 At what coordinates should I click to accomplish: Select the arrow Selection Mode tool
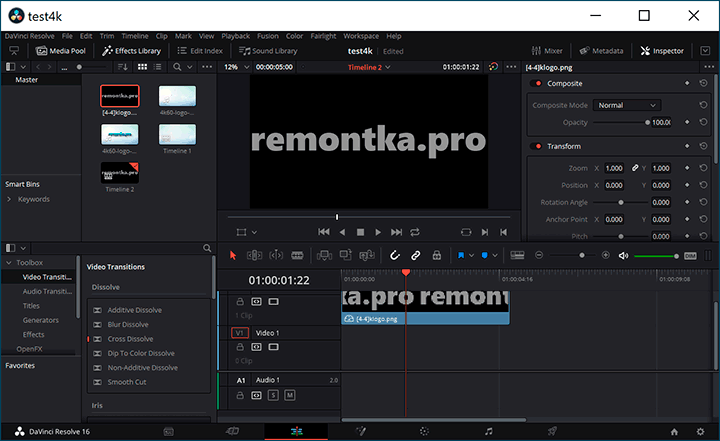[x=233, y=255]
